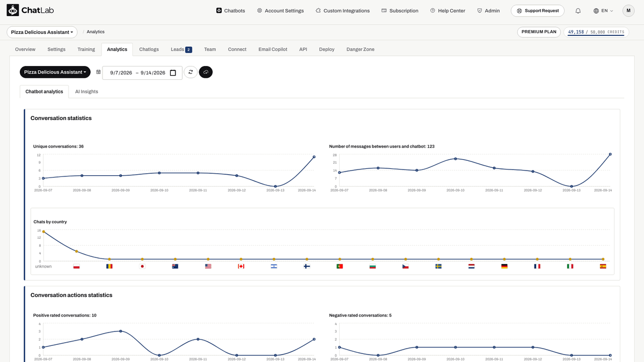This screenshot has height=362, width=644.
Task: Click the 'unknown' data point on country chart
Action: [43, 232]
